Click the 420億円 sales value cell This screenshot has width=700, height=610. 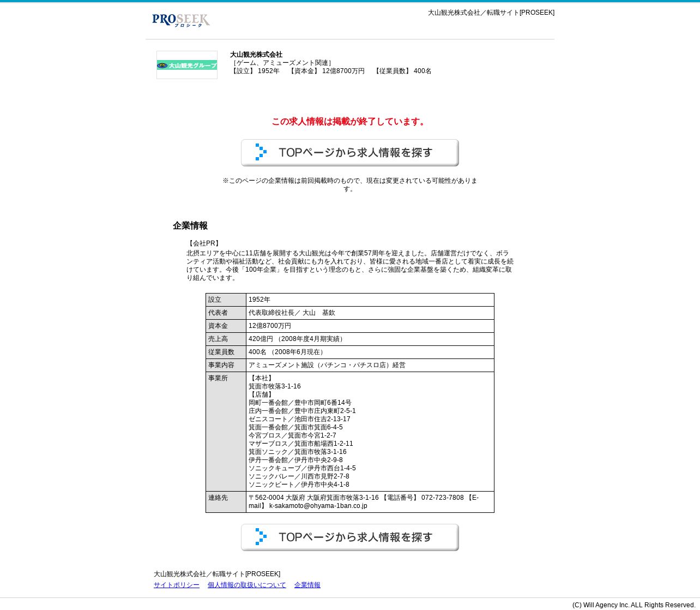click(370, 339)
